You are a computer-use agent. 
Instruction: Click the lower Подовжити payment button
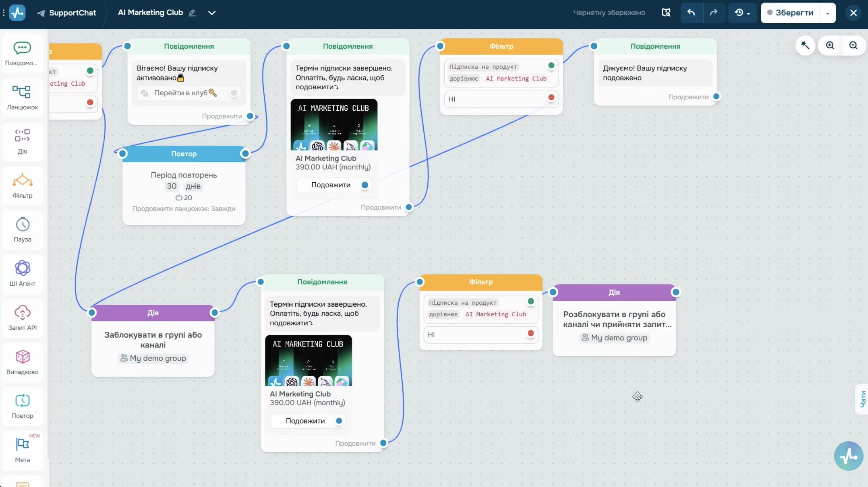pos(308,421)
